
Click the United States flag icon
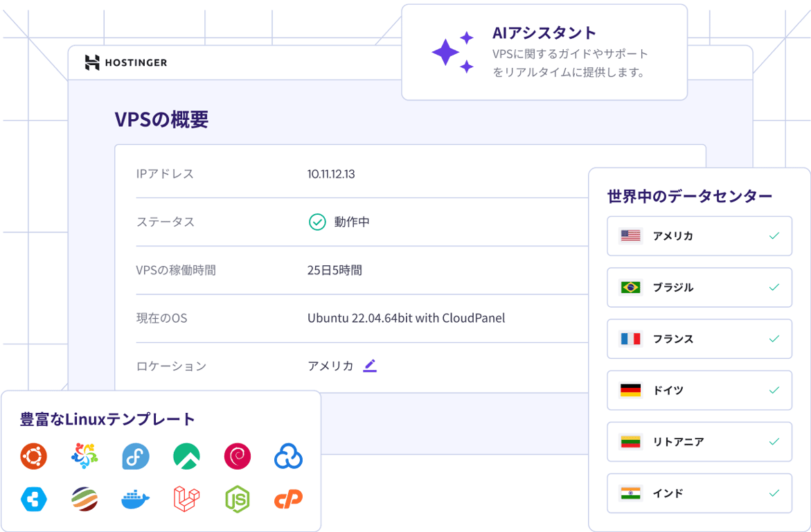click(x=630, y=236)
